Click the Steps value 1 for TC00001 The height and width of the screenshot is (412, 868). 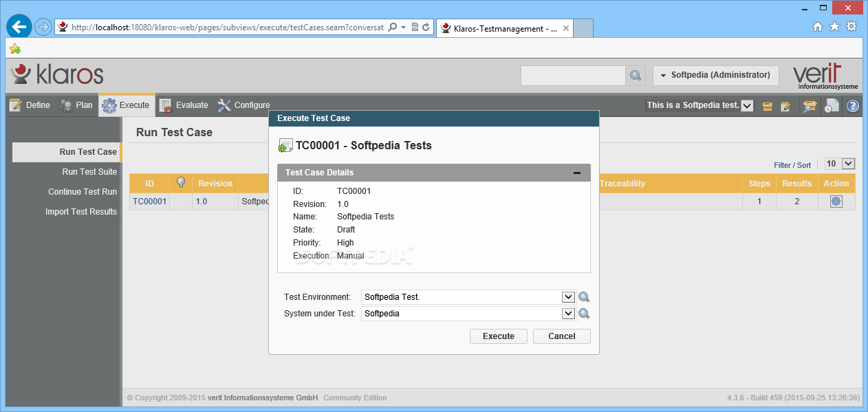759,202
